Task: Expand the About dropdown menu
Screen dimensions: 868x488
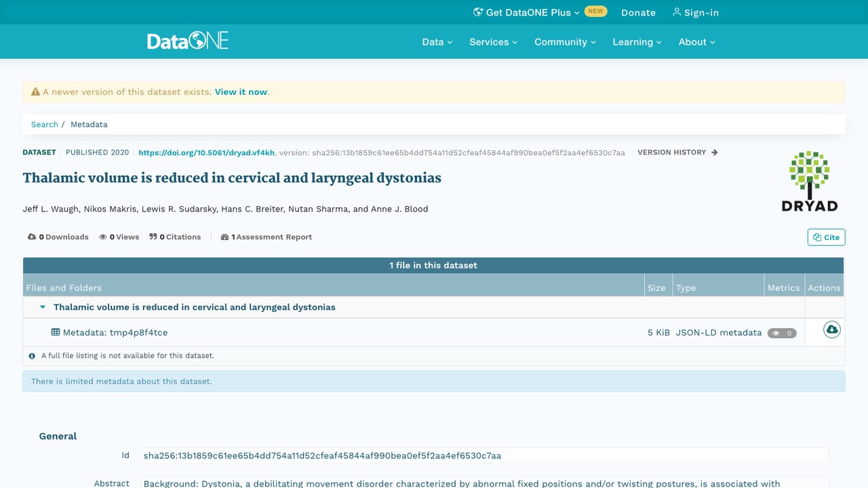Action: click(697, 42)
